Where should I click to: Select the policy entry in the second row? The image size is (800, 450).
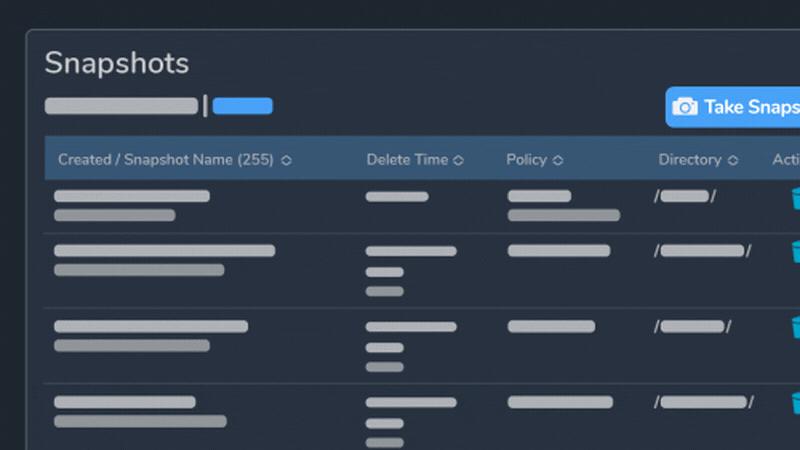click(x=558, y=251)
